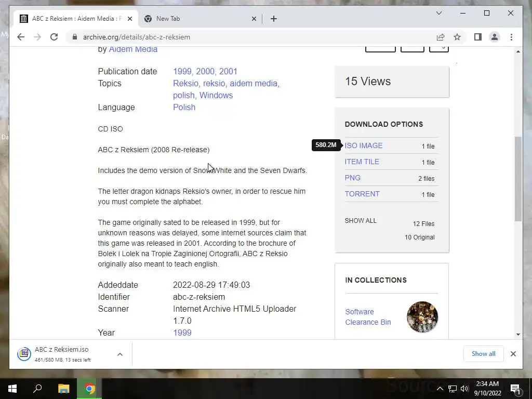Click the scrollbar down arrow

pos(518,334)
